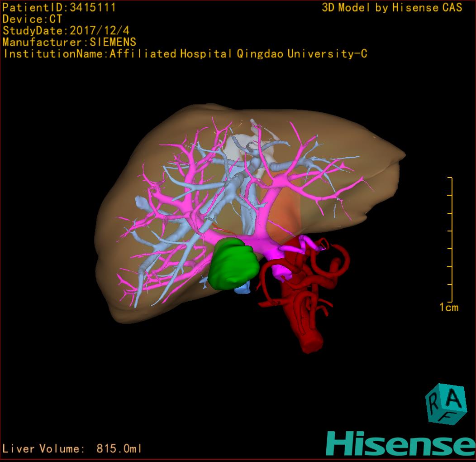Click the Liver Volume 815.0ml readout
This screenshot has height=462, width=476.
click(72, 448)
